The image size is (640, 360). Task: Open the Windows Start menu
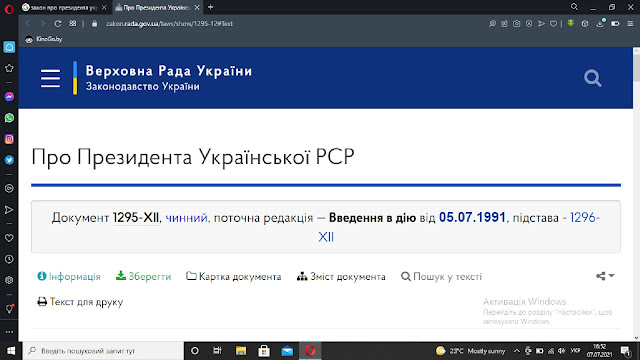pyautogui.click(x=11, y=351)
